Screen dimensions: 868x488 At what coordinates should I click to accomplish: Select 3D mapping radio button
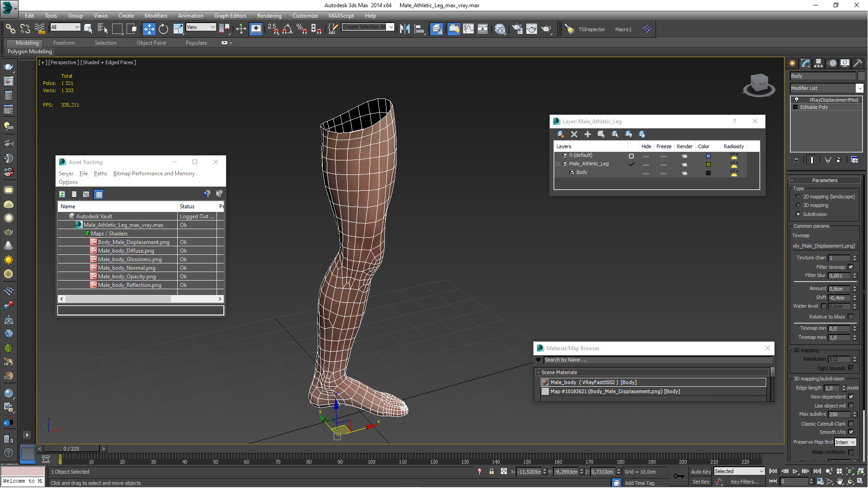[x=798, y=205]
